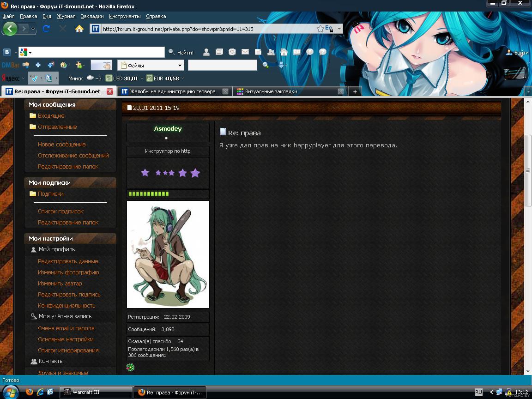Click the DMBar logo
Viewport: 532px width, 399px height.
coord(11,65)
